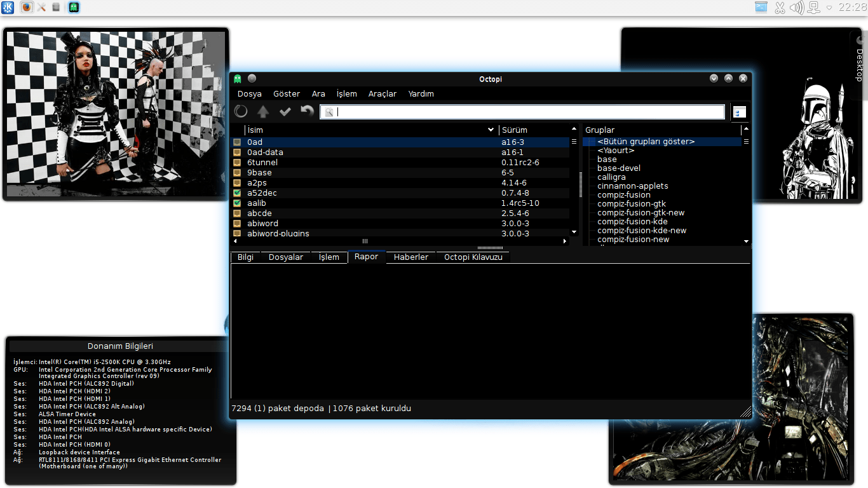
Task: Switch to the Haberler tab
Action: (x=411, y=257)
